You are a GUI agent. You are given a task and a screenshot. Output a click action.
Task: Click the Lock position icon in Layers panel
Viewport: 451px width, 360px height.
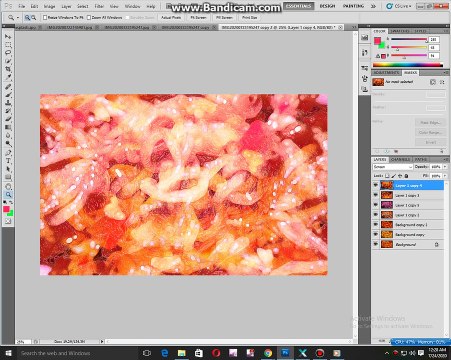pos(400,176)
